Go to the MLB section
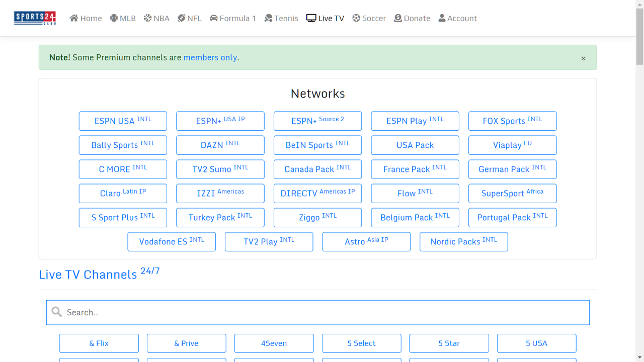644x362 pixels. click(x=123, y=18)
